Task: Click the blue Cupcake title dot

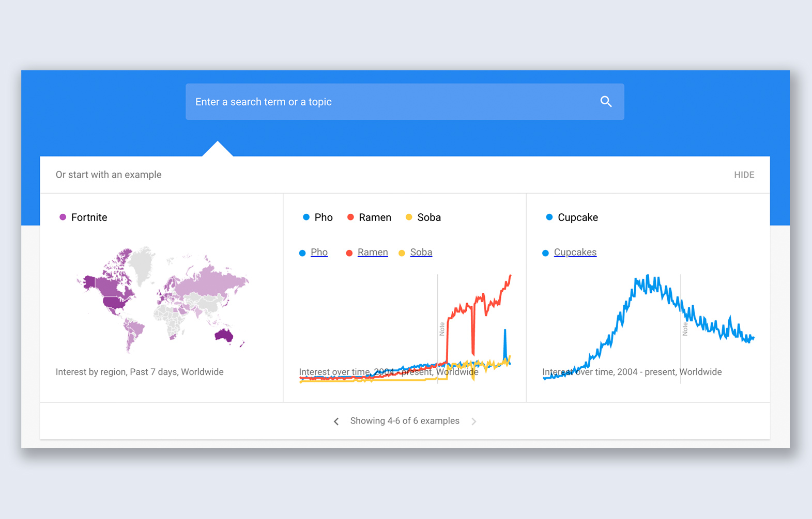Action: coord(549,217)
